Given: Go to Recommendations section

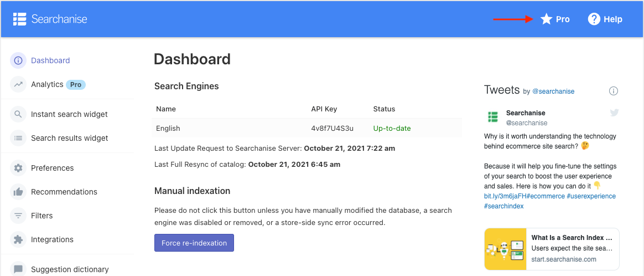Looking at the screenshot, I should [64, 192].
